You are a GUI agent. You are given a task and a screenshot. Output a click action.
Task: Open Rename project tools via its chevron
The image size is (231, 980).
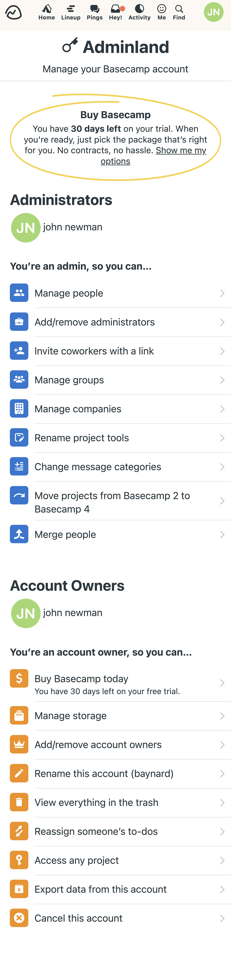(x=223, y=438)
